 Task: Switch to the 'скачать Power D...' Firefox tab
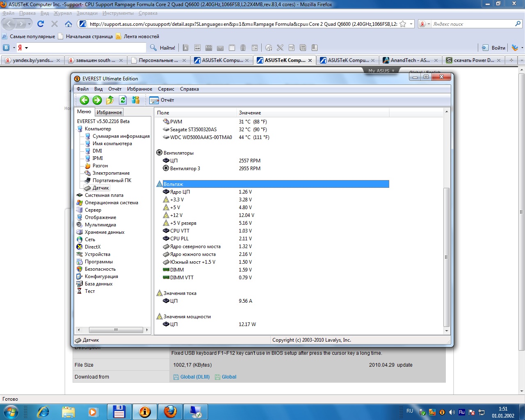coord(473,60)
